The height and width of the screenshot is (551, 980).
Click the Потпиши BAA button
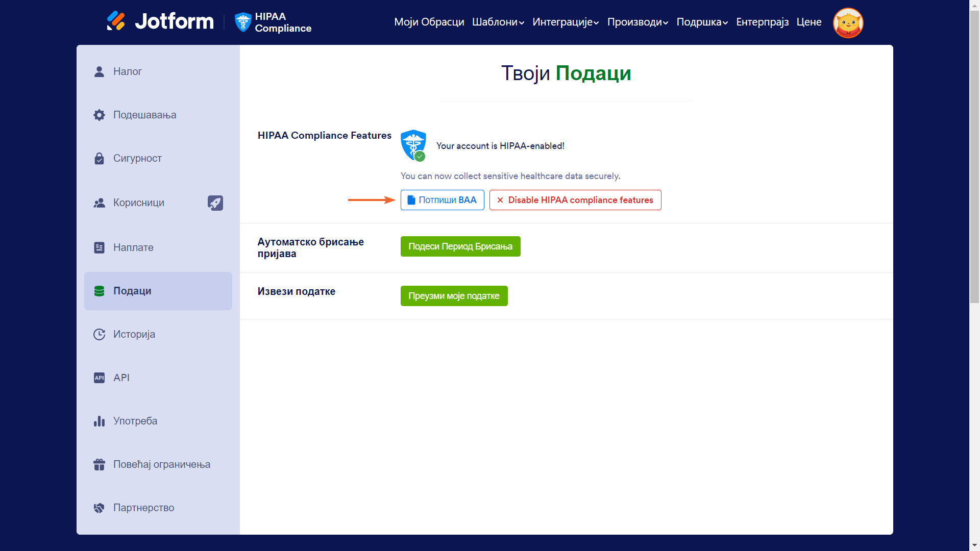tap(442, 200)
